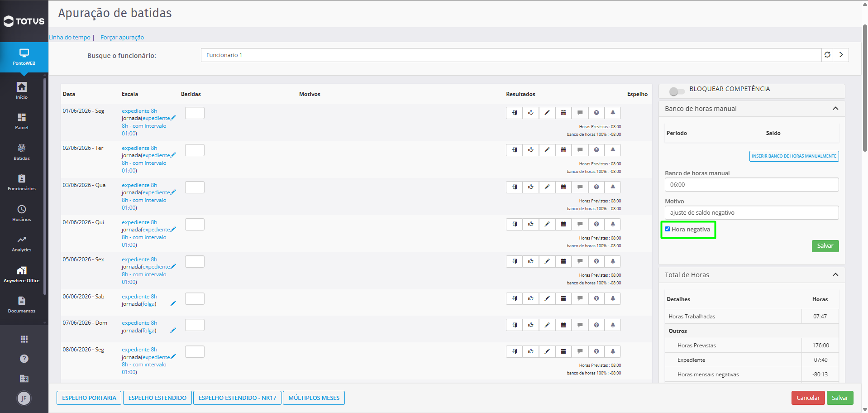Collapse the Banco de horas manual panel
The image size is (868, 413).
coord(835,109)
